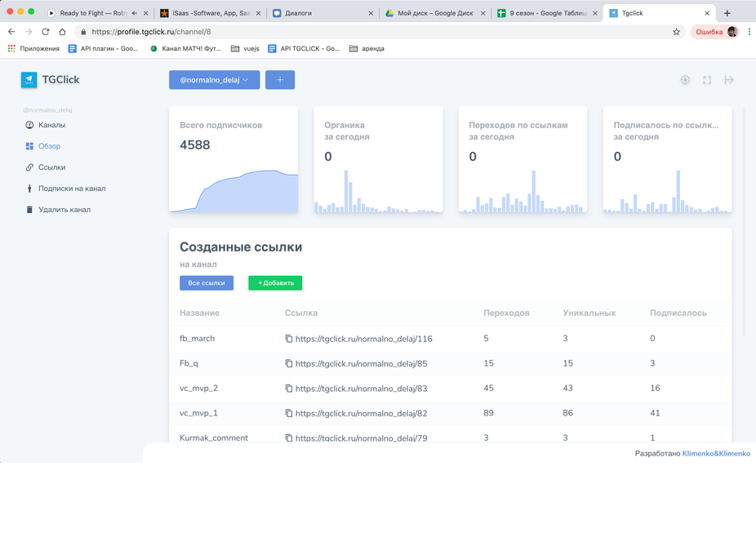Image resolution: width=756 pixels, height=551 pixels.
Task: Open Chrome's three-dot menu
Action: [749, 32]
